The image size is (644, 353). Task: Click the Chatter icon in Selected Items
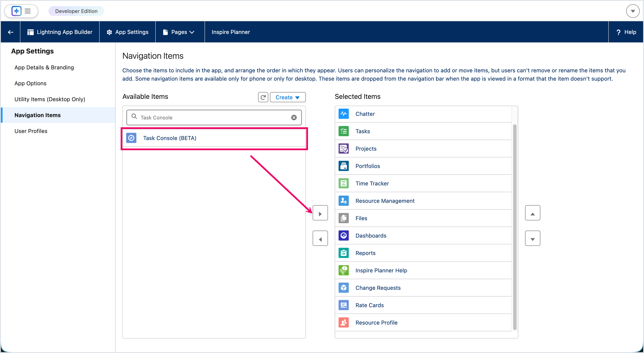(x=344, y=114)
